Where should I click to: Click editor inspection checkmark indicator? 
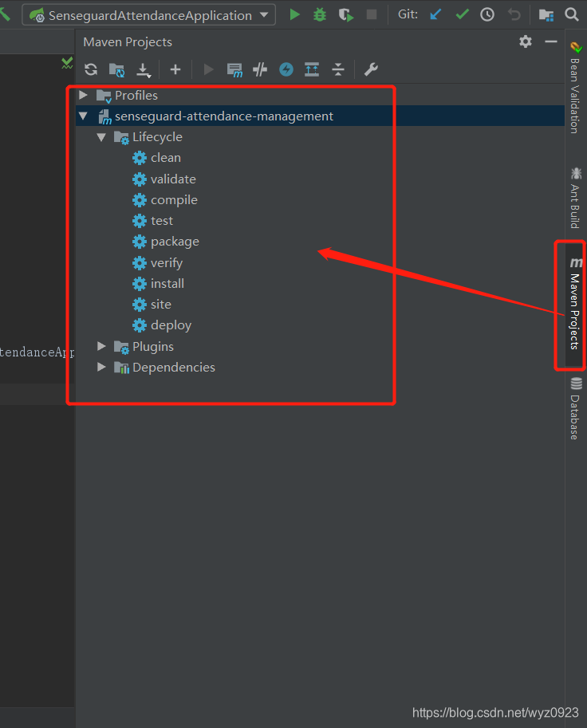coord(67,63)
